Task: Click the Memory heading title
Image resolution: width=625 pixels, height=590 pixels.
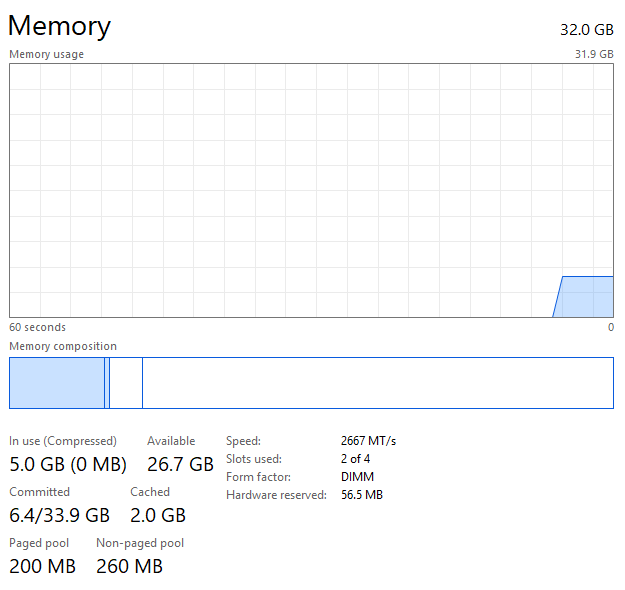Action: [x=59, y=26]
